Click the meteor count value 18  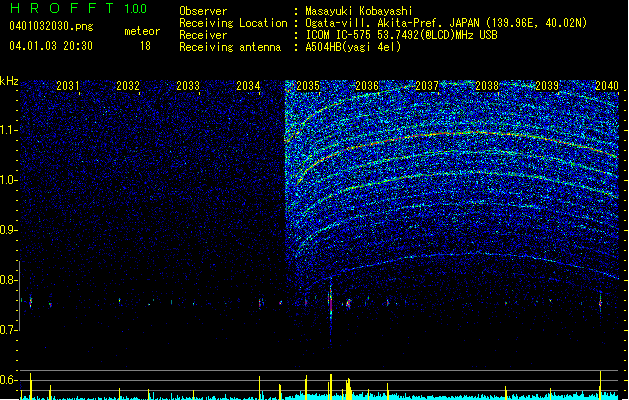point(145,46)
